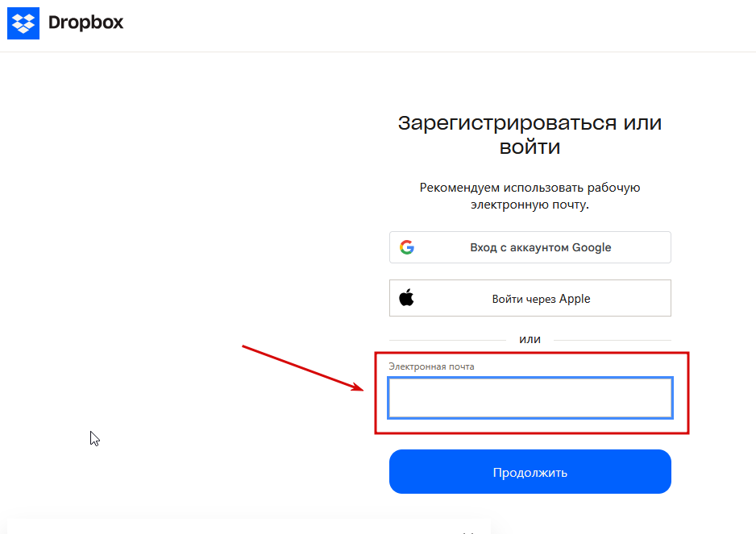Click the divider line right of 'или'
Image resolution: width=756 pixels, height=534 pixels.
click(x=613, y=340)
